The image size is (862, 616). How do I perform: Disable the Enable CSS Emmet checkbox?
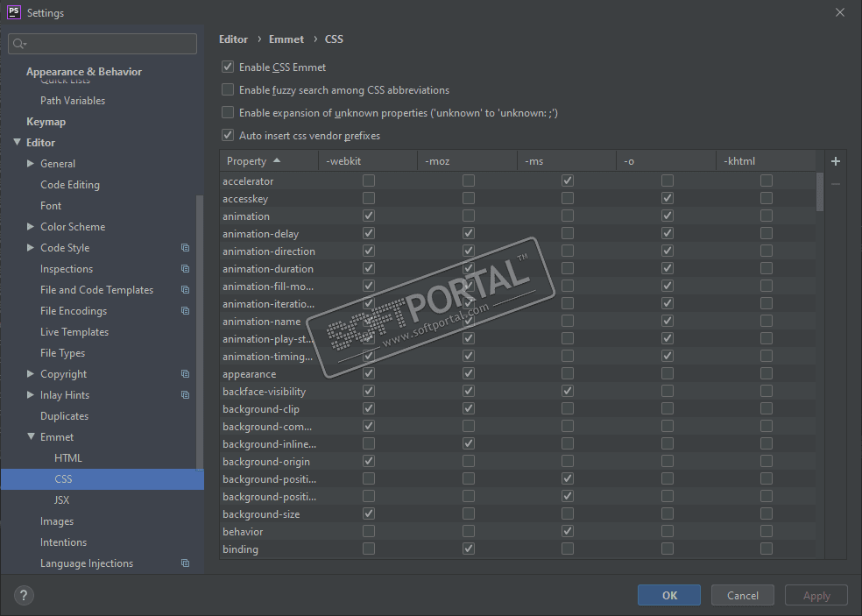pos(228,67)
